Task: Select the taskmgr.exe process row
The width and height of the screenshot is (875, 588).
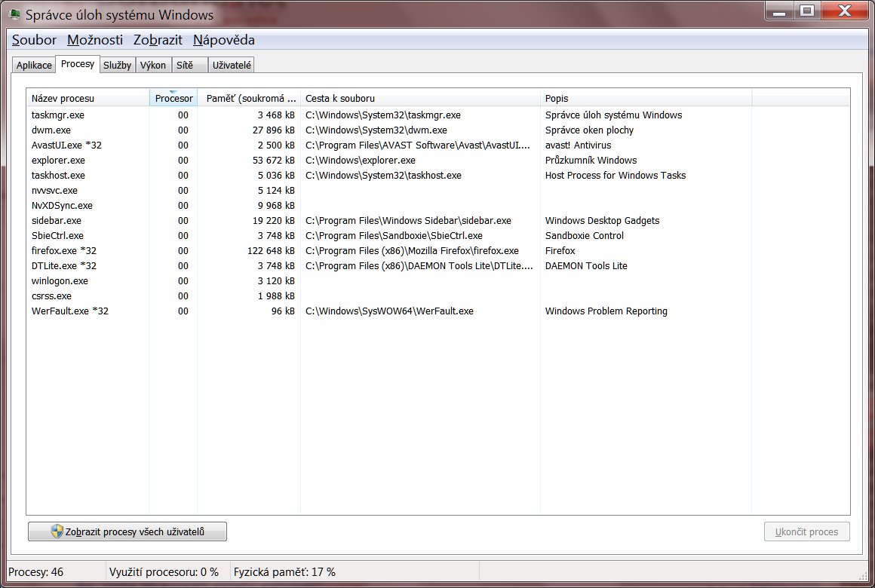Action: tap(438, 115)
